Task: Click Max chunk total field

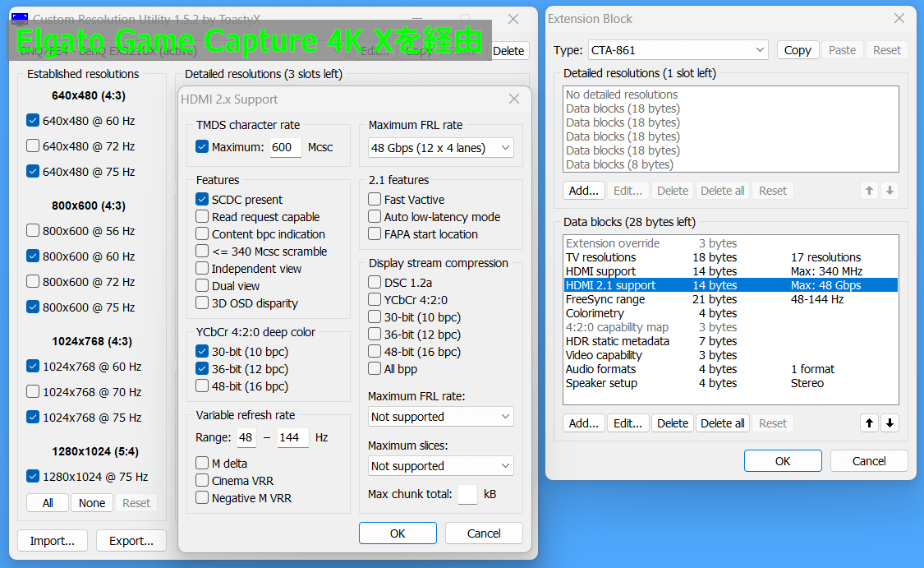Action: tap(467, 494)
